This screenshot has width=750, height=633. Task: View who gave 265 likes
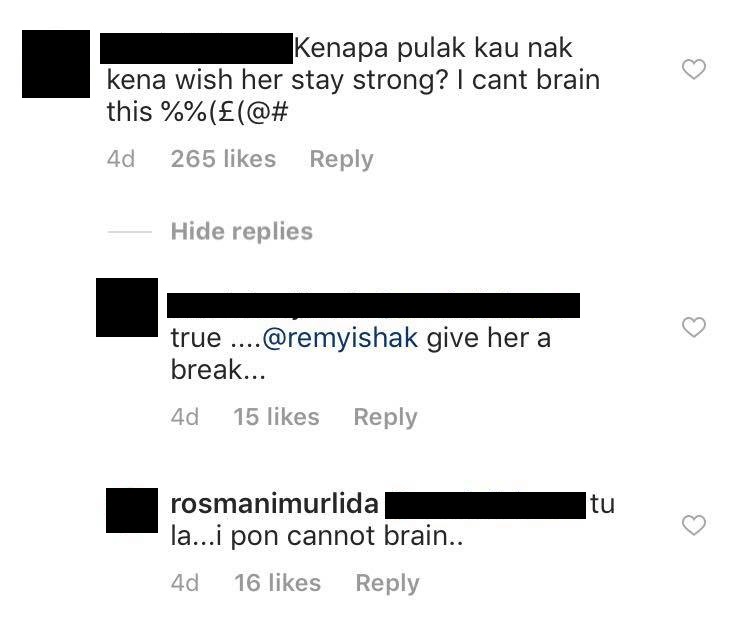(223, 159)
